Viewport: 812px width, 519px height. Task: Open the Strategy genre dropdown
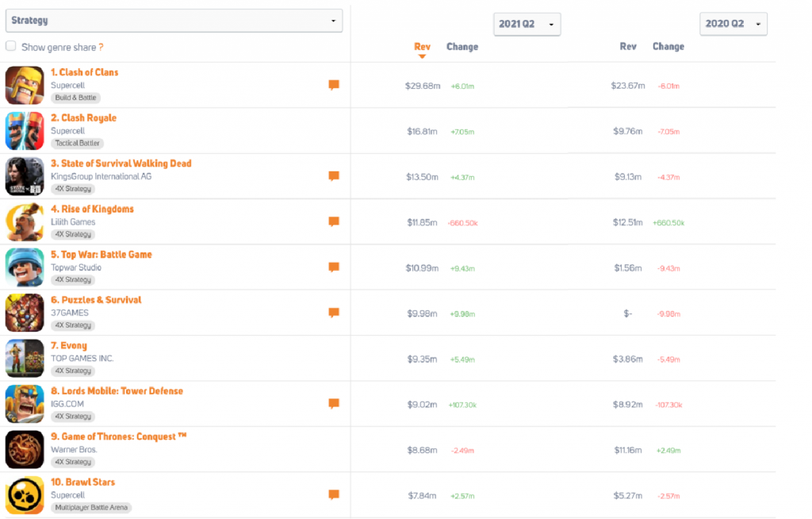pyautogui.click(x=174, y=21)
